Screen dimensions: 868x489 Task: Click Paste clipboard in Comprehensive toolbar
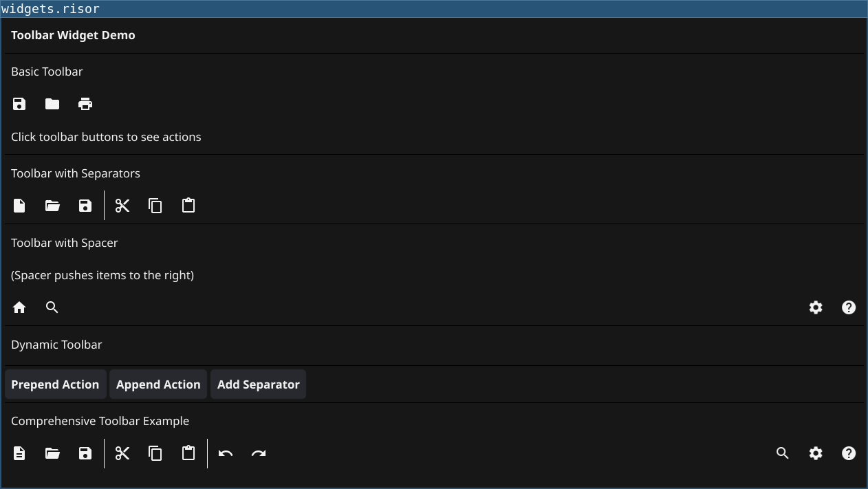pyautogui.click(x=188, y=453)
